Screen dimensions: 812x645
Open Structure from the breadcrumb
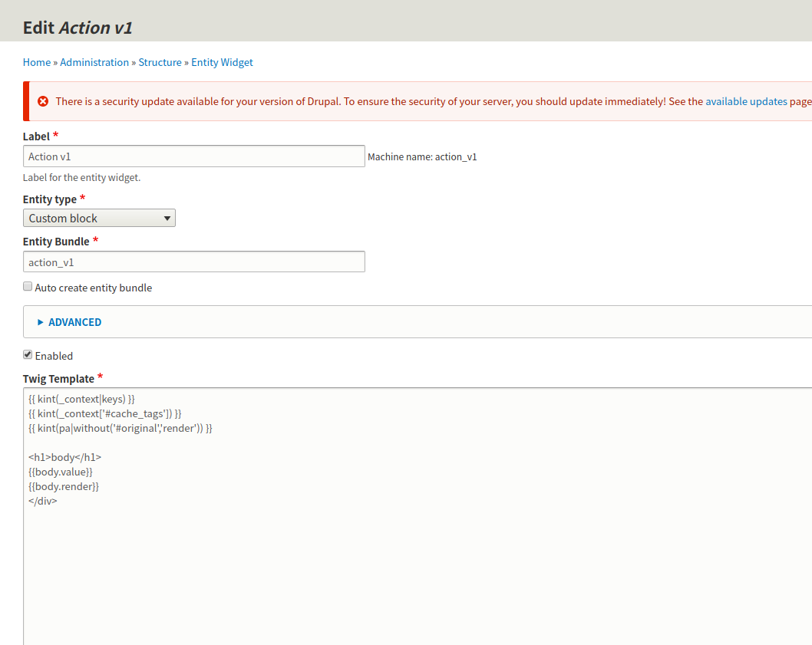(x=160, y=62)
